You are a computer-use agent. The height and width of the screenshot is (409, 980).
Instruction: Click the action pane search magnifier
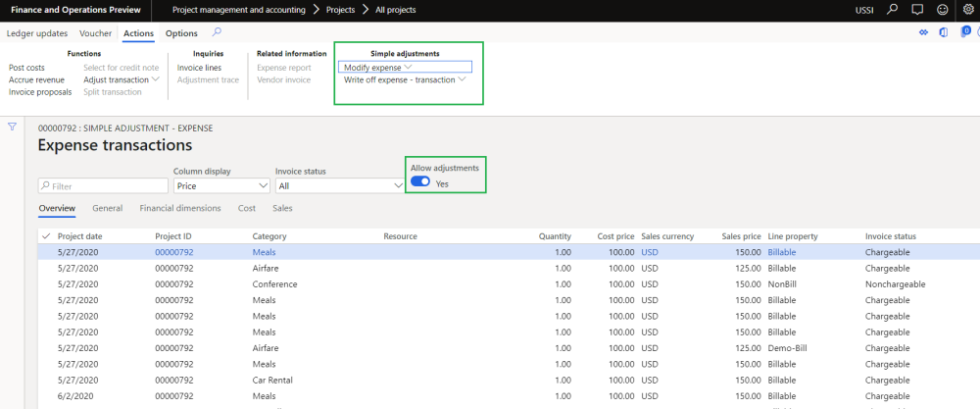[x=217, y=32]
